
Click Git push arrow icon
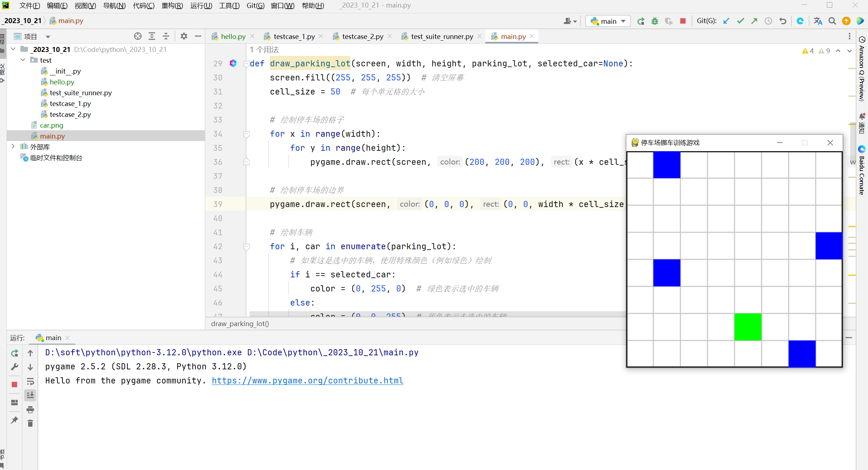pyautogui.click(x=754, y=21)
